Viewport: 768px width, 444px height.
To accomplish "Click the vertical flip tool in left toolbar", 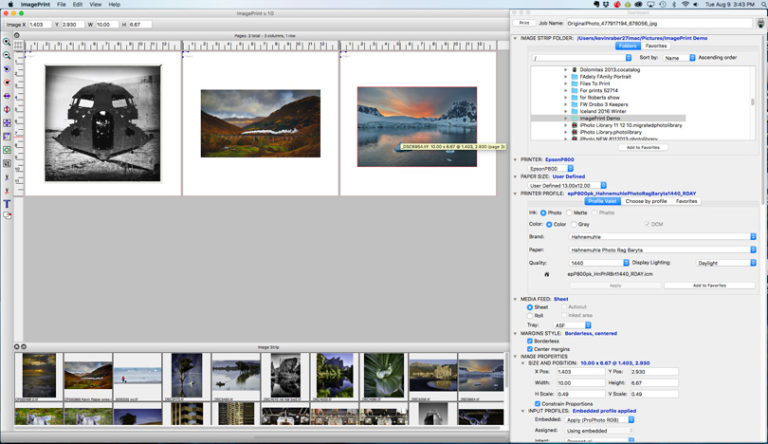I will point(7,109).
